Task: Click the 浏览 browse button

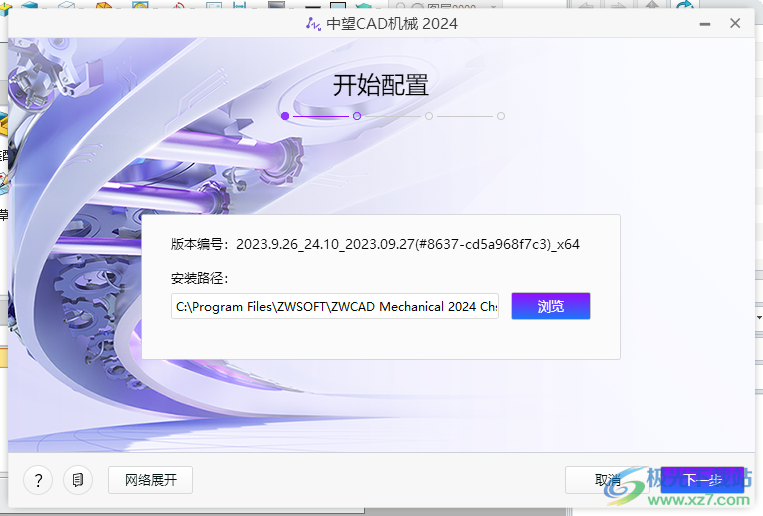Action: 551,306
